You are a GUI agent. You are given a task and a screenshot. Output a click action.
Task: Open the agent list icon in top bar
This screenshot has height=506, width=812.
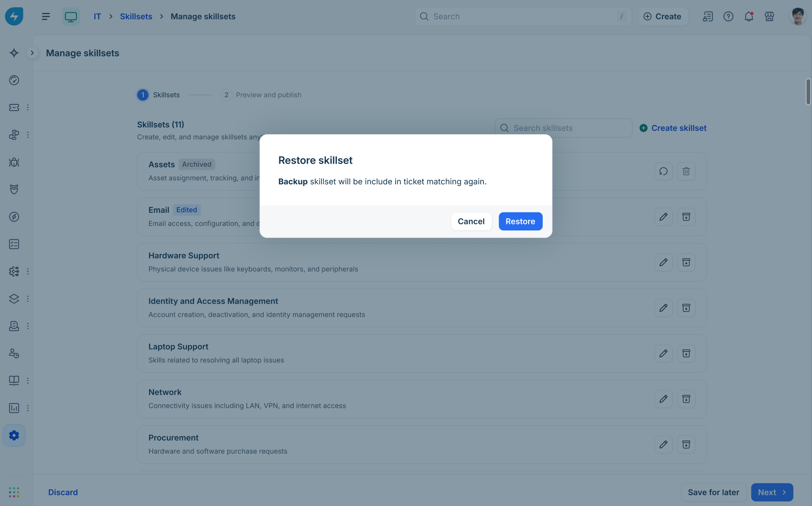(708, 16)
